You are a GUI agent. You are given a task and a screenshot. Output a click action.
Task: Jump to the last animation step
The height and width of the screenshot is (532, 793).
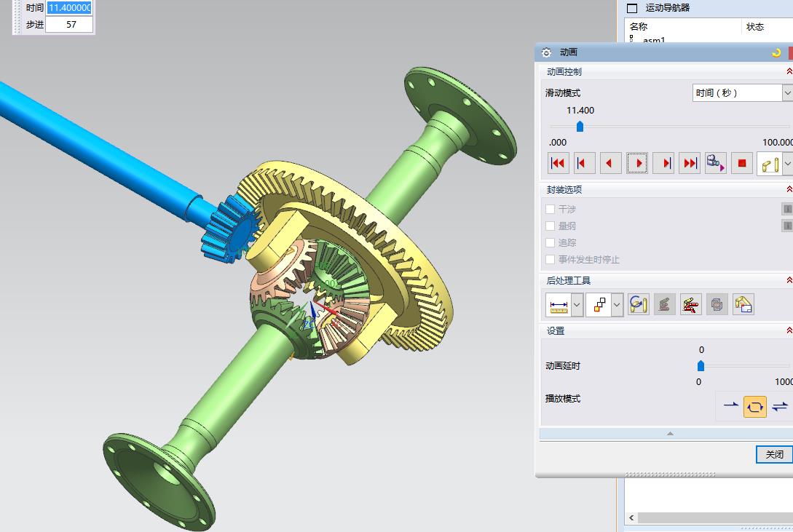pyautogui.click(x=690, y=163)
